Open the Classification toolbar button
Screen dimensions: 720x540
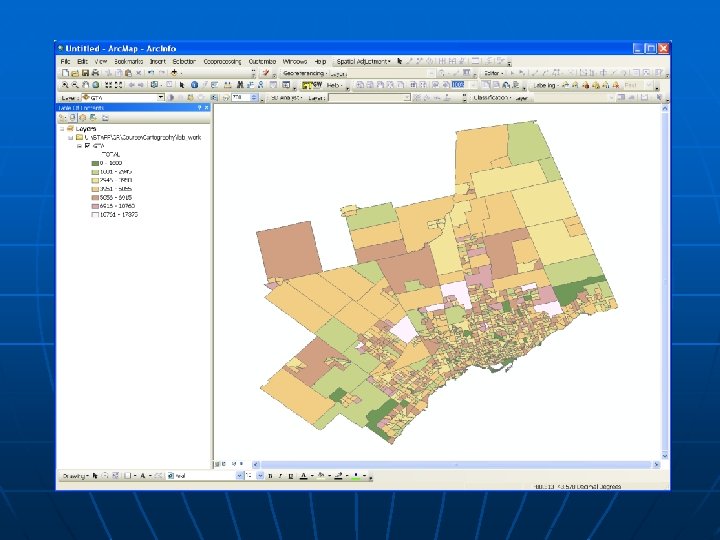coord(493,98)
